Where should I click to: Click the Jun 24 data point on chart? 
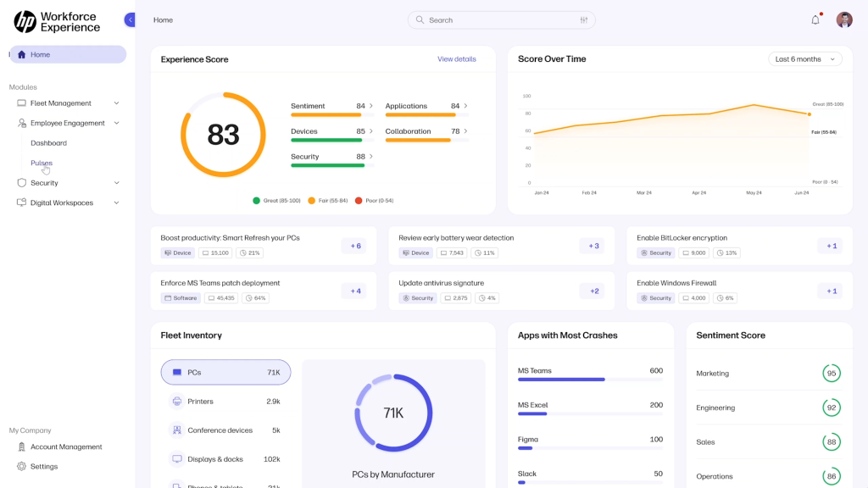coord(810,114)
